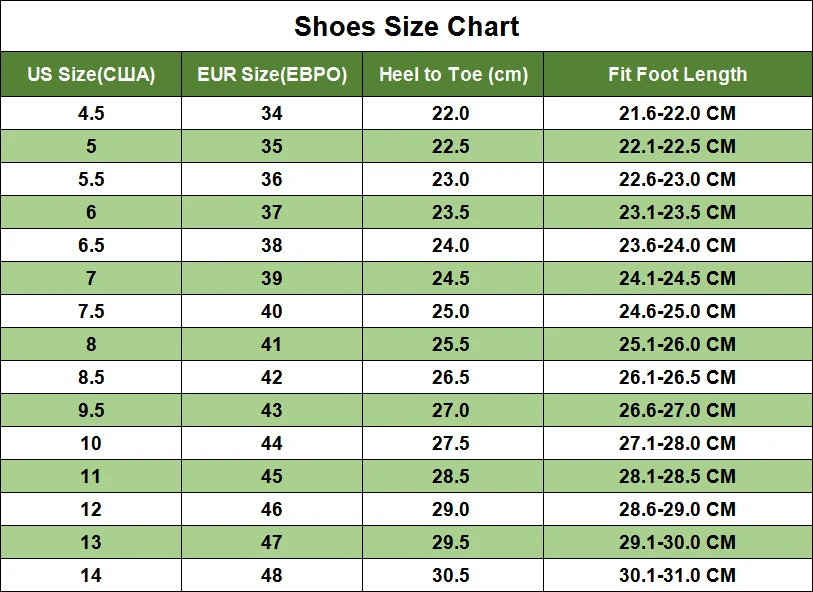
Task: Click EUR size 37 cell
Action: [272, 212]
